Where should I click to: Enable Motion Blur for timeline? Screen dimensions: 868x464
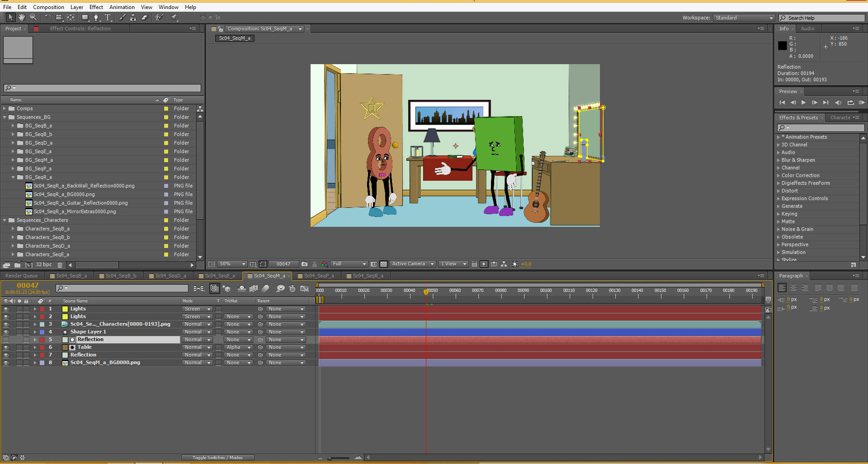pyautogui.click(x=265, y=288)
